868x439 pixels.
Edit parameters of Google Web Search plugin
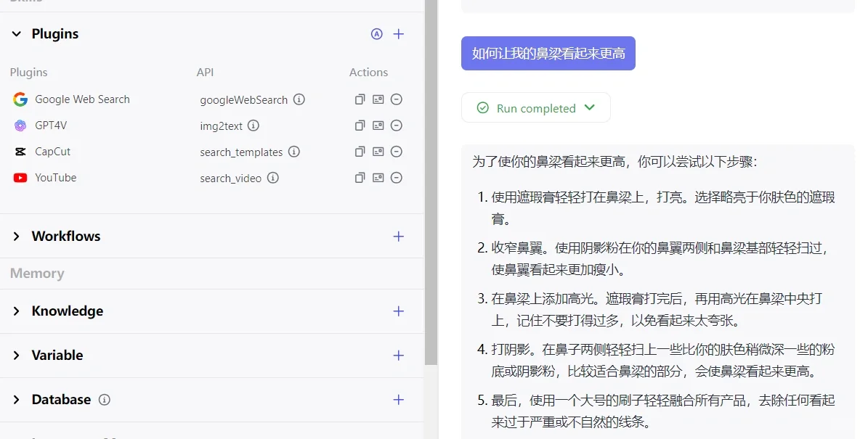(378, 99)
